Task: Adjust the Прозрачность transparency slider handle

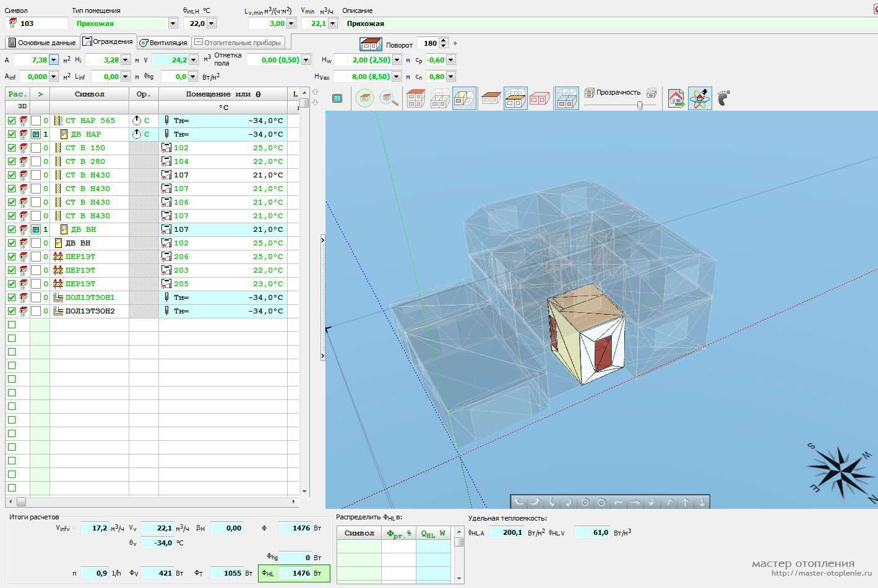Action: click(640, 105)
